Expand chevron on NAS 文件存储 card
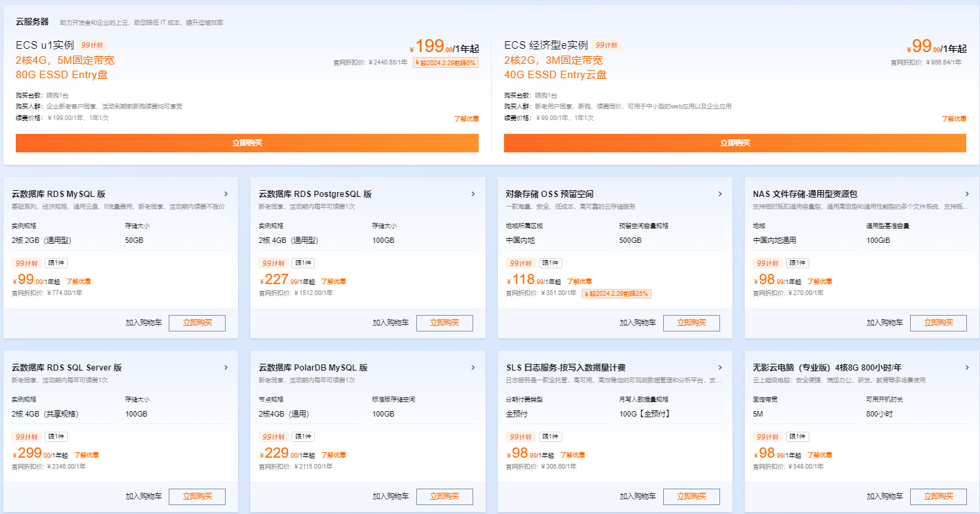Viewport: 980px width, 514px height. [967, 194]
